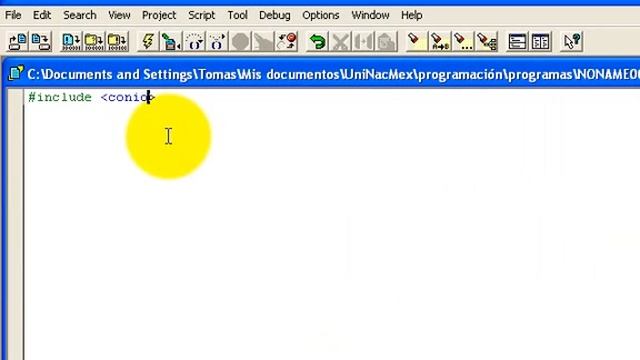Open the View menu

tap(119, 15)
